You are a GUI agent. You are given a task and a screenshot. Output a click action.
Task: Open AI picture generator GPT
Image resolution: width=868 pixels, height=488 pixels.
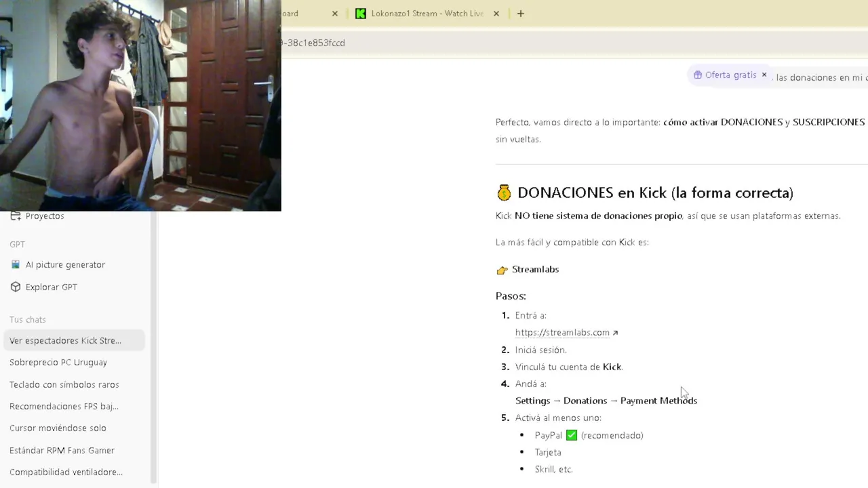65,264
